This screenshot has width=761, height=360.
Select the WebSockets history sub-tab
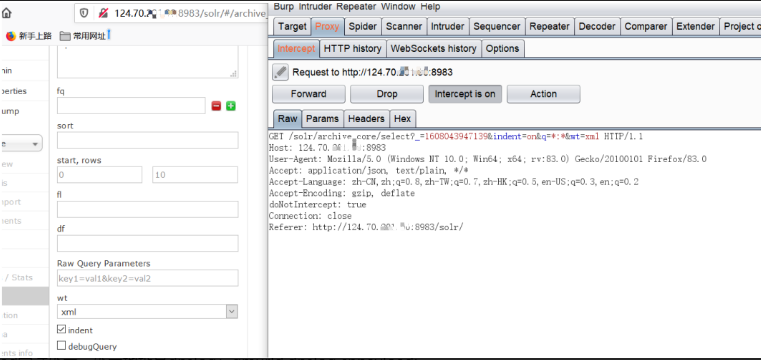click(433, 49)
